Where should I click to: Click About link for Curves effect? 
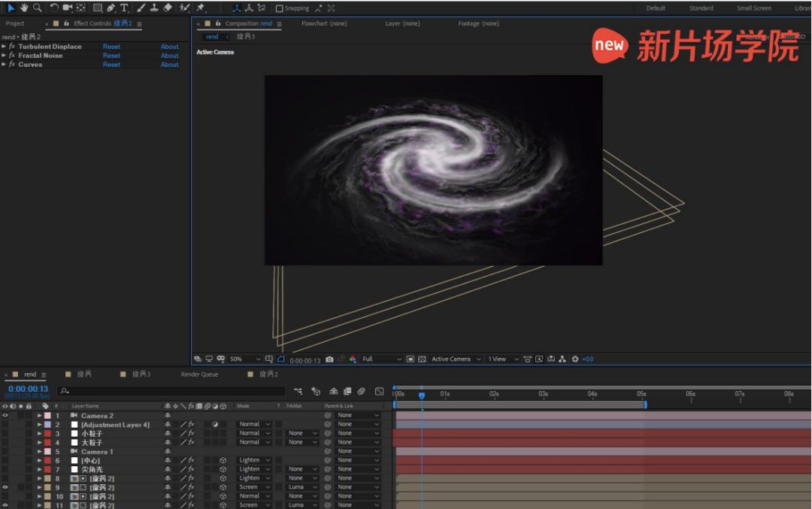pos(170,65)
